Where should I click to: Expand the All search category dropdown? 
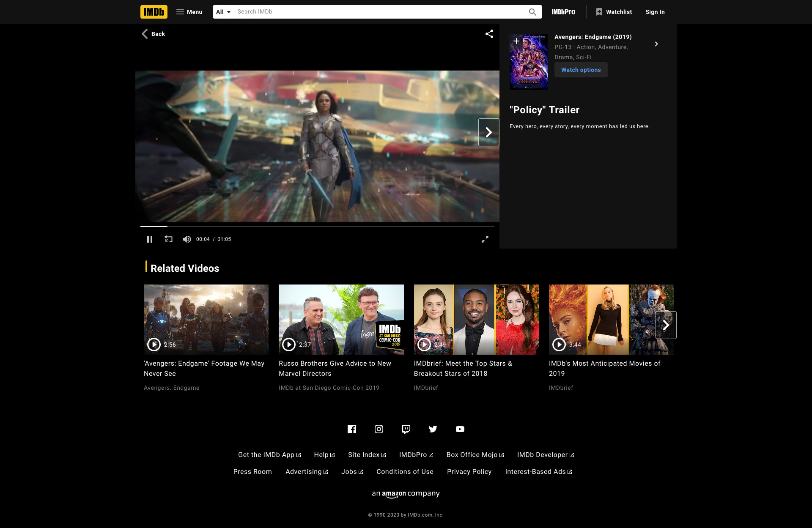(223, 12)
